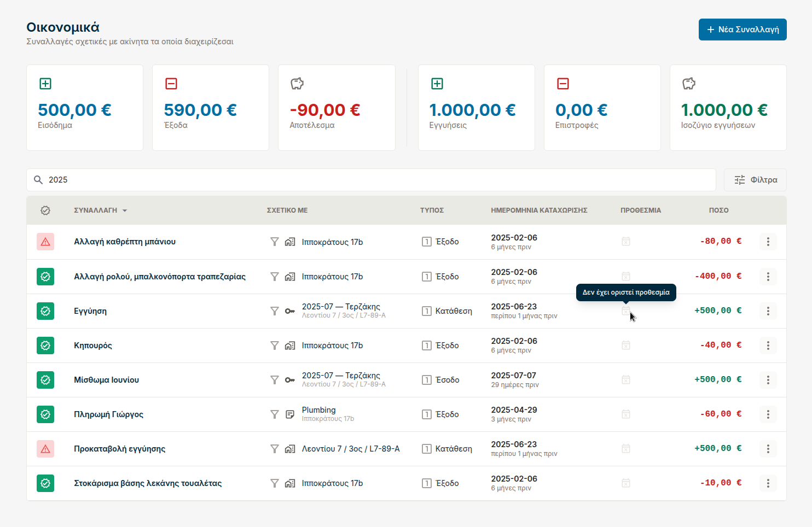Click filter funnel icon in Στοκάρισμα βάσης row
Viewport: 812px width, 527px height.
point(275,483)
